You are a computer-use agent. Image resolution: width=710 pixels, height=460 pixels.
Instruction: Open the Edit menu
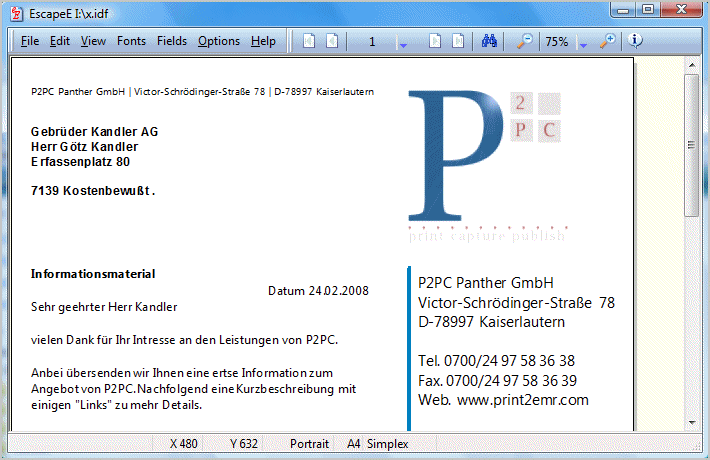[x=60, y=41]
